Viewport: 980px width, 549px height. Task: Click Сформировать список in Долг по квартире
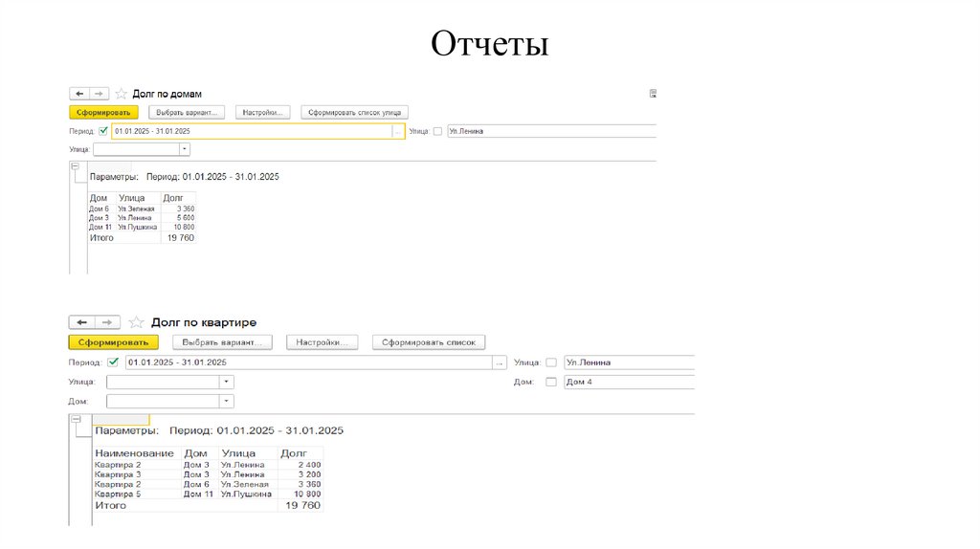(429, 342)
